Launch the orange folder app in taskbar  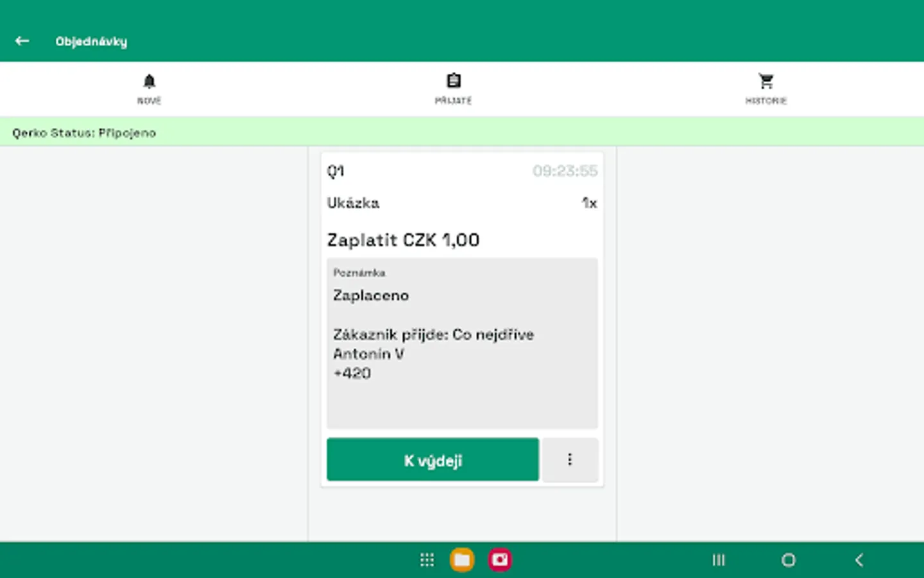(x=462, y=560)
